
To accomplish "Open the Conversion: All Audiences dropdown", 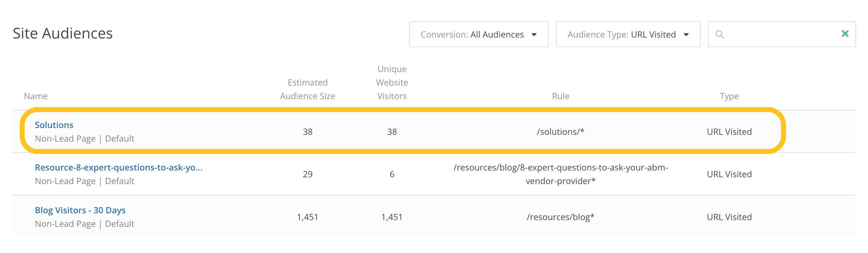I will tap(478, 34).
